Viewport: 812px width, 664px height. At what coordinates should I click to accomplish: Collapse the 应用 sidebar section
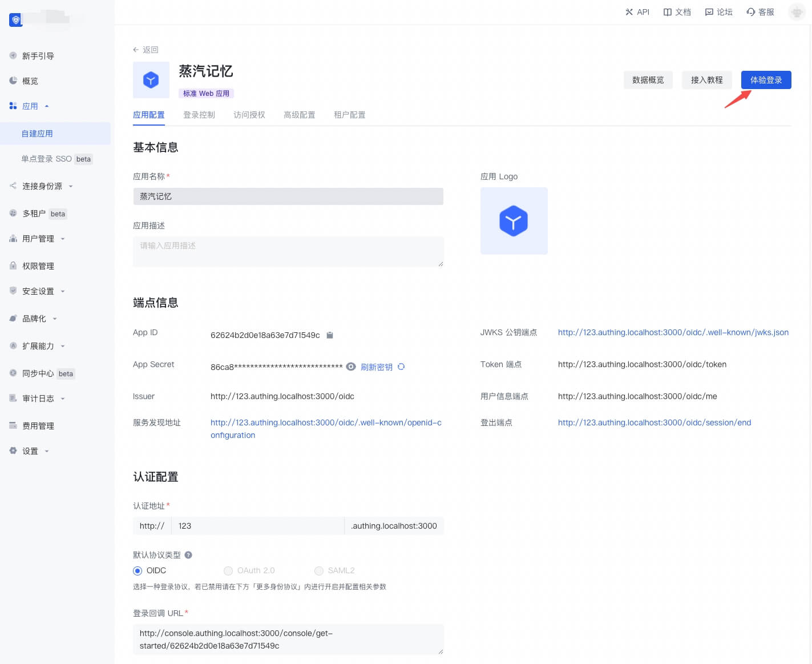[x=30, y=106]
